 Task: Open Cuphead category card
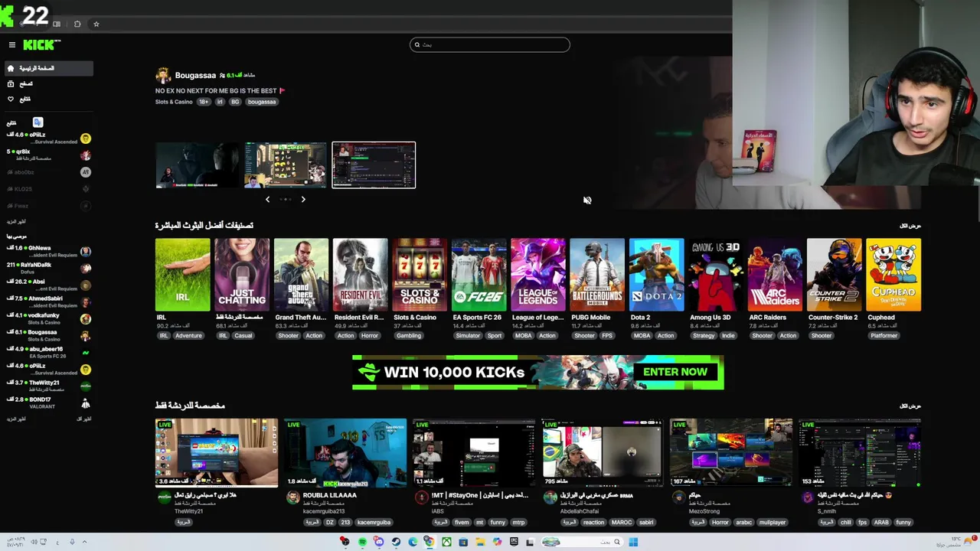click(x=893, y=275)
